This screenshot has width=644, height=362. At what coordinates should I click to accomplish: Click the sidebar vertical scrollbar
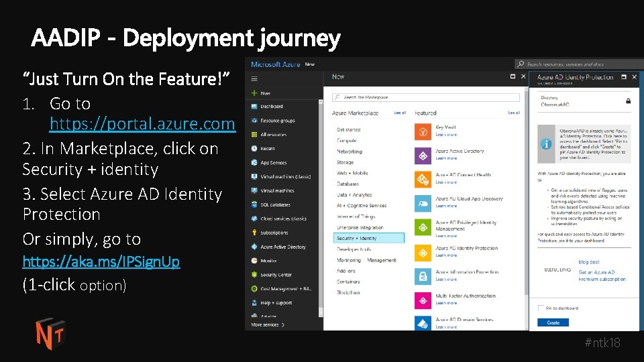point(321,208)
